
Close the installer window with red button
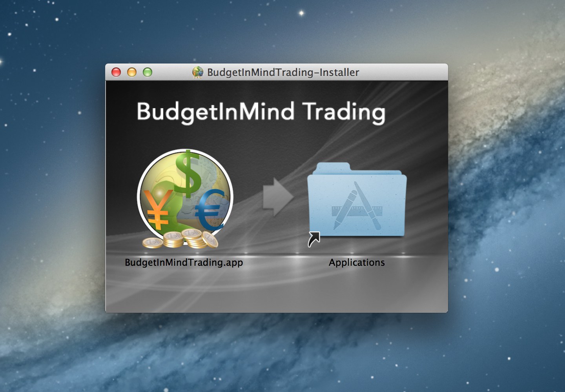116,72
